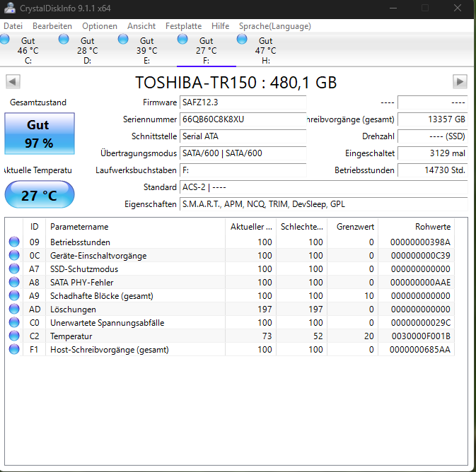476x472 pixels.
Task: Open the Ansicht menu
Action: 141,26
